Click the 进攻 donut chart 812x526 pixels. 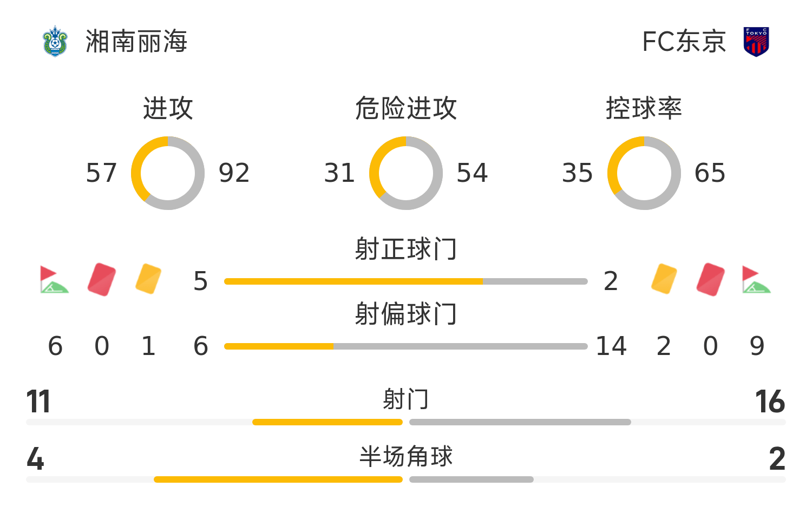pos(168,173)
